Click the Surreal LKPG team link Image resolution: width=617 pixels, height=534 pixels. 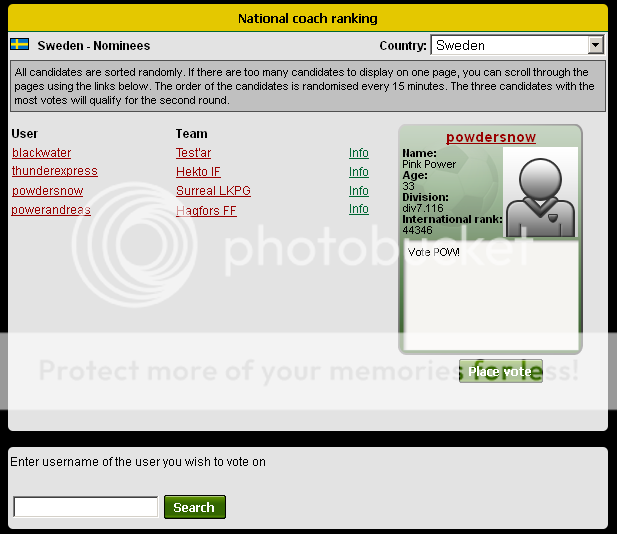click(x=213, y=191)
